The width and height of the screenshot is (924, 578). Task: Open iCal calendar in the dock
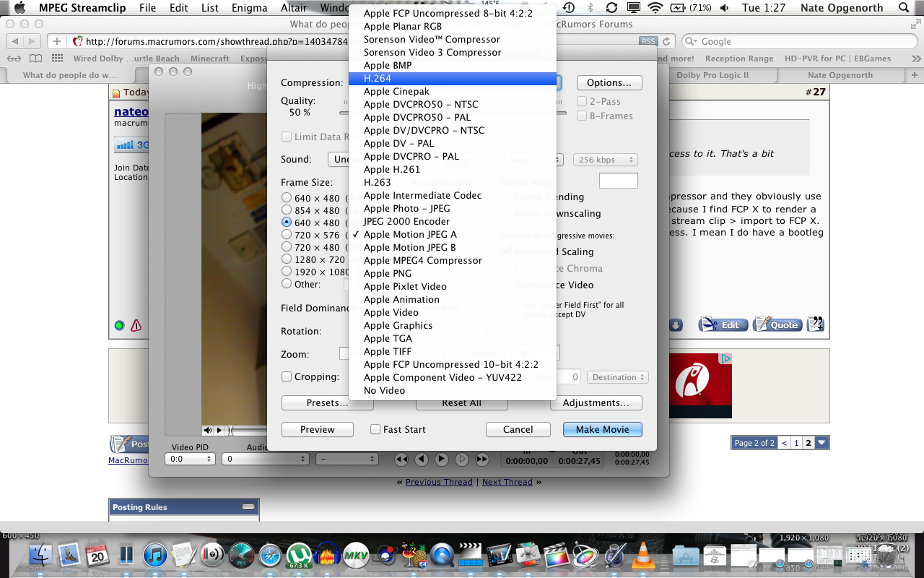[97, 556]
